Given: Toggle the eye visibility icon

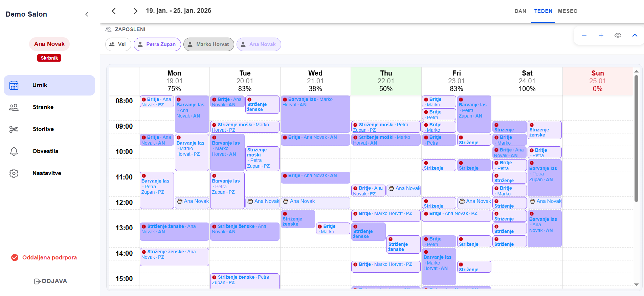Looking at the screenshot, I should [618, 35].
